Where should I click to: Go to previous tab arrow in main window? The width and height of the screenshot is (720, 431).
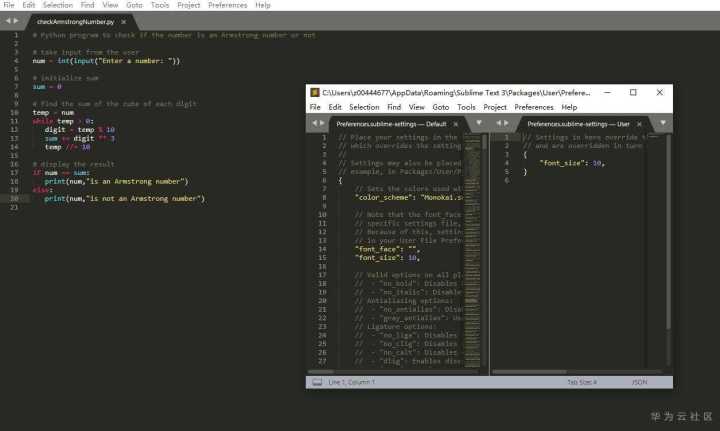[8, 21]
